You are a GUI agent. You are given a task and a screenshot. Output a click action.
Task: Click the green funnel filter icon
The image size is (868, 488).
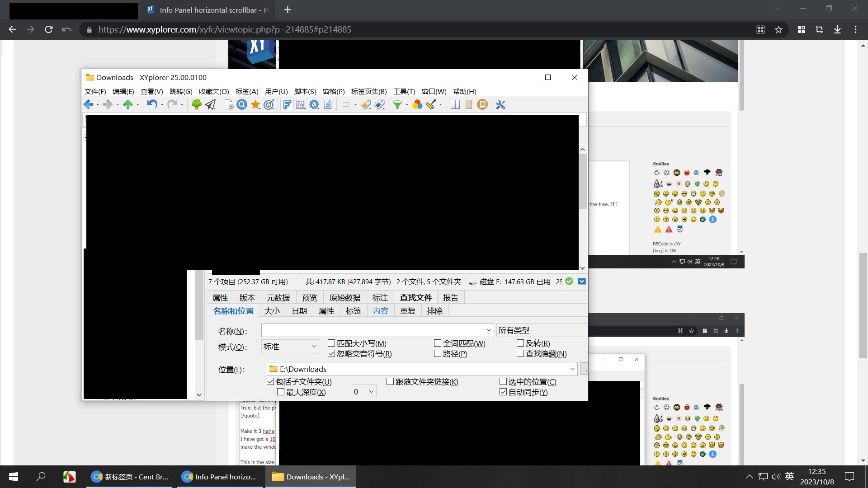pyautogui.click(x=397, y=105)
